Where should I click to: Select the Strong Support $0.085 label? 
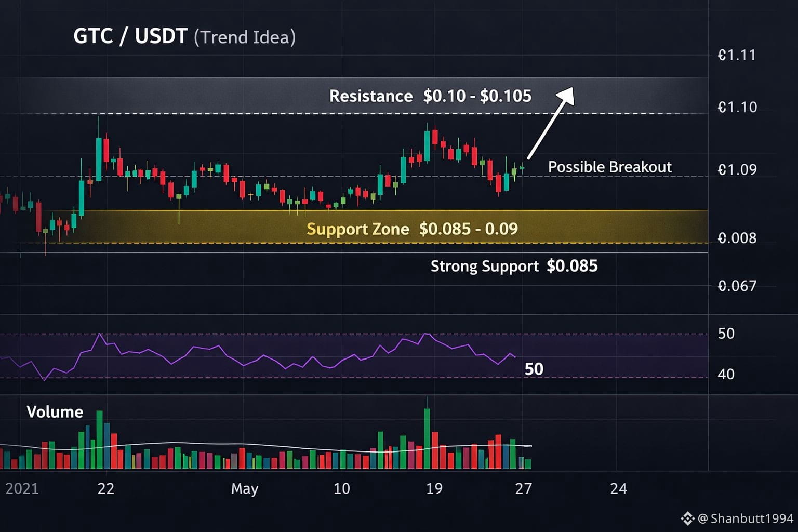pyautogui.click(x=514, y=266)
